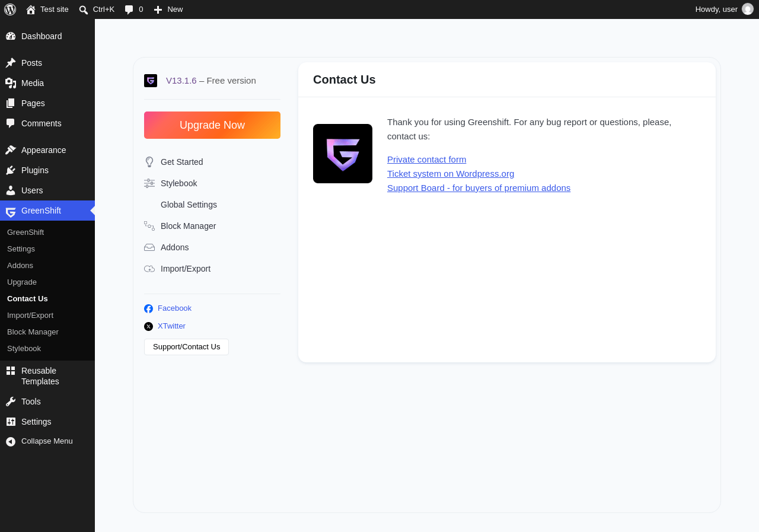Open GreenShift submenu item under GreenShift
759x532 pixels.
coord(25,232)
